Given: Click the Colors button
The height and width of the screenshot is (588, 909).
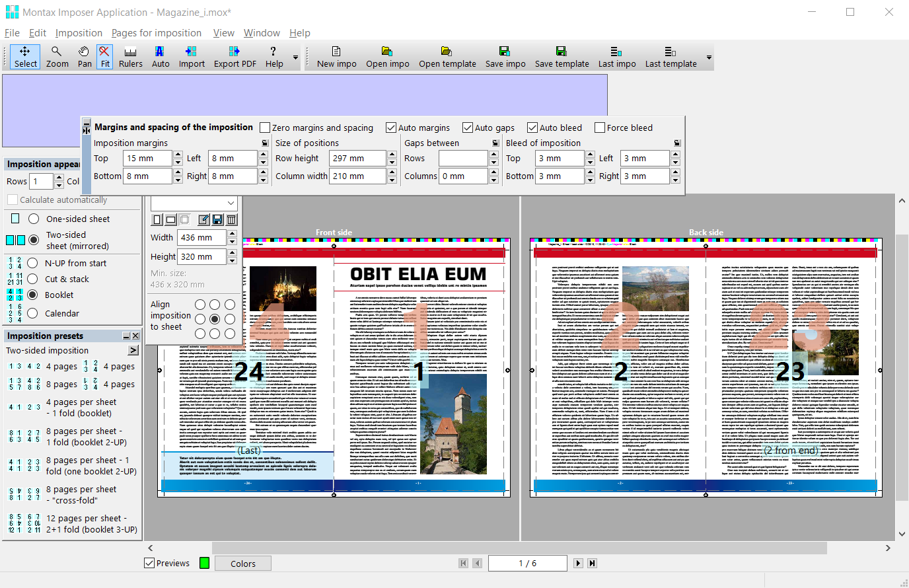Looking at the screenshot, I should [x=243, y=564].
